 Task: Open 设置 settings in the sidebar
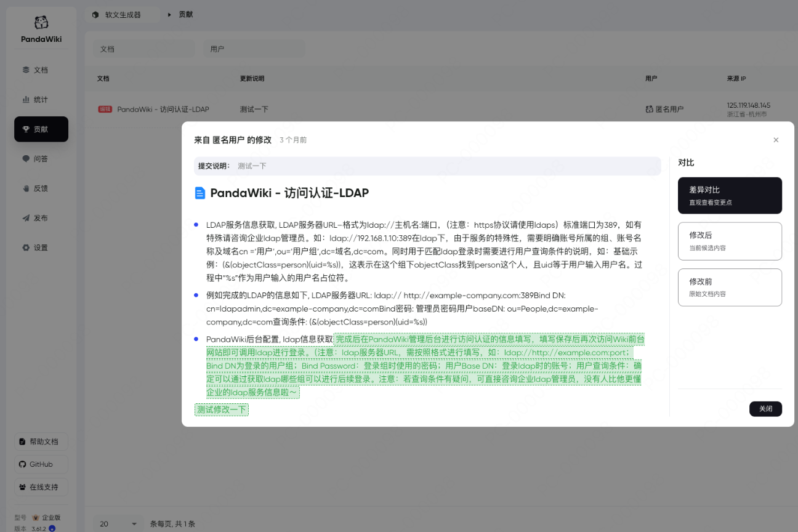click(x=41, y=248)
